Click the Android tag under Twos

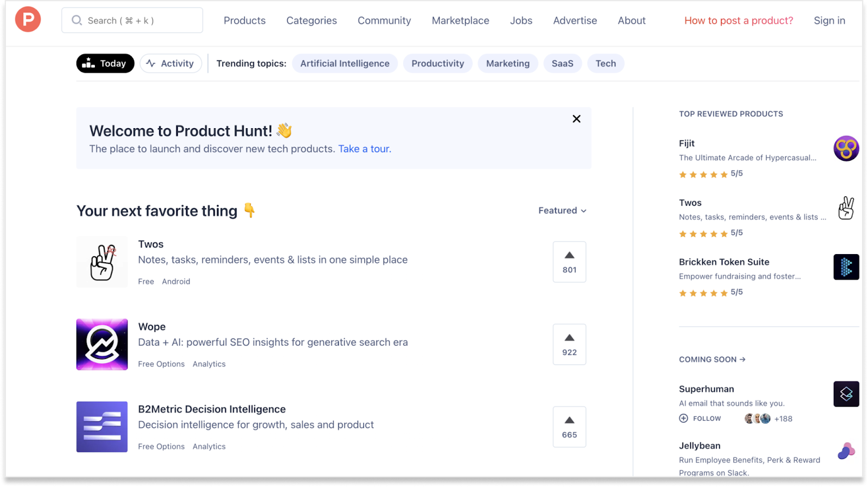pos(176,281)
